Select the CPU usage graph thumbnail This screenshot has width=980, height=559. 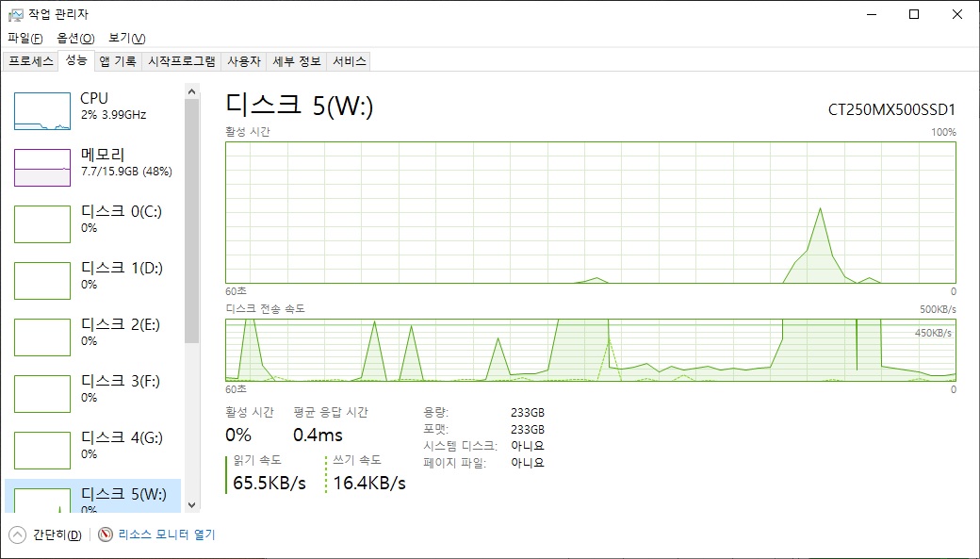coord(42,111)
